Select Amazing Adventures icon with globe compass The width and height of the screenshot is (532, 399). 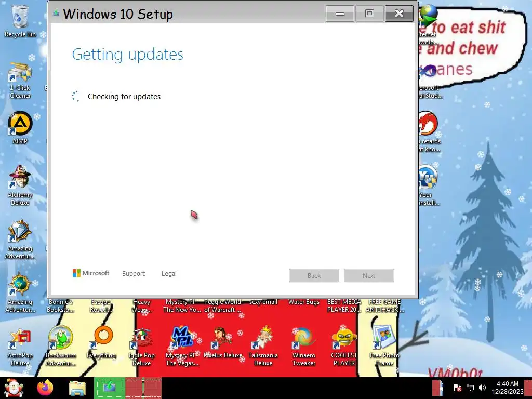coord(20,292)
